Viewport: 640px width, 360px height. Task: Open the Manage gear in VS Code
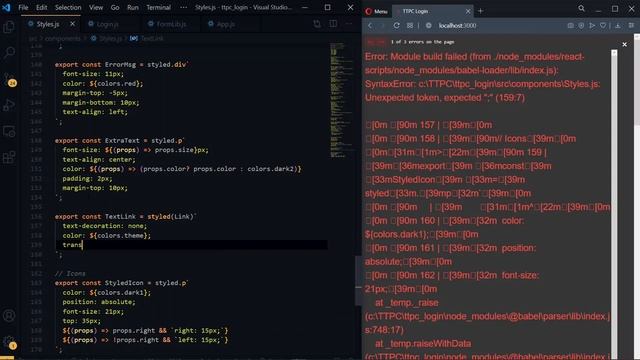click(x=9, y=342)
